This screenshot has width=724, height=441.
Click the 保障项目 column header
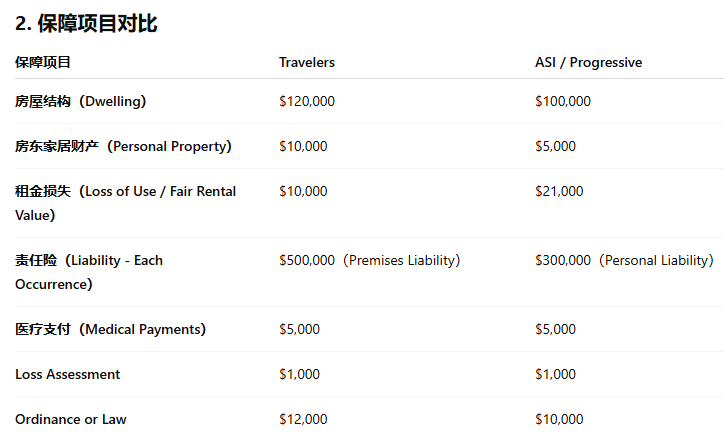(42, 62)
